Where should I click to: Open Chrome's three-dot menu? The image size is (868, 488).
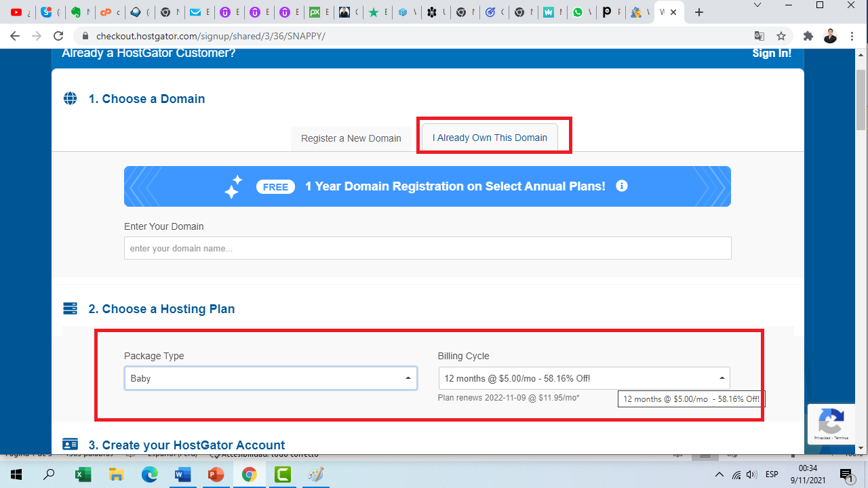coord(852,36)
